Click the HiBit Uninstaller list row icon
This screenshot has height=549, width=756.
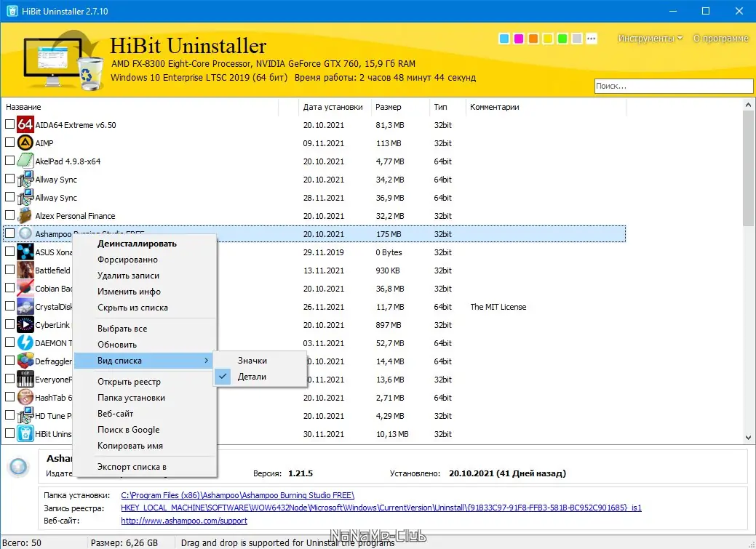25,434
